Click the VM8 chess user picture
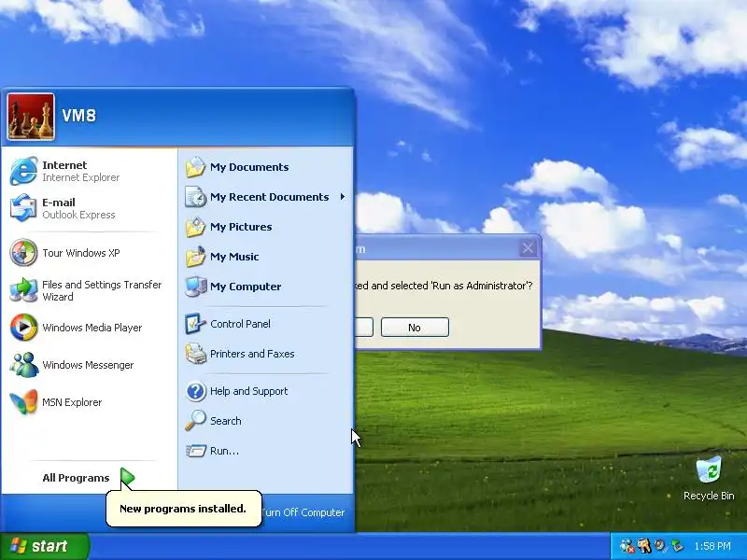The width and height of the screenshot is (747, 560). pos(31,116)
